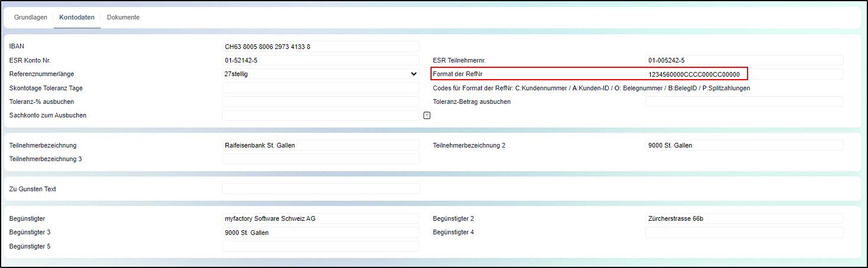Click the Begünstigter 2 field
The height and width of the screenshot is (268, 868).
pyautogui.click(x=744, y=218)
